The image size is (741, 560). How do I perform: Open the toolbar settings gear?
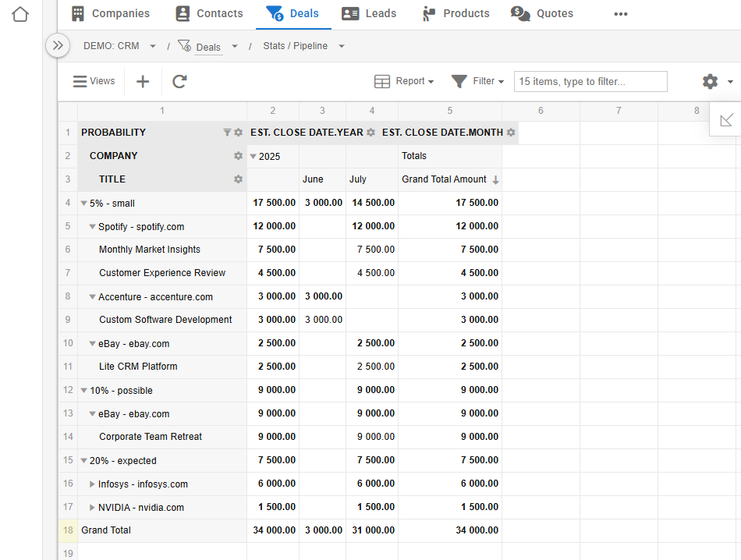point(710,81)
